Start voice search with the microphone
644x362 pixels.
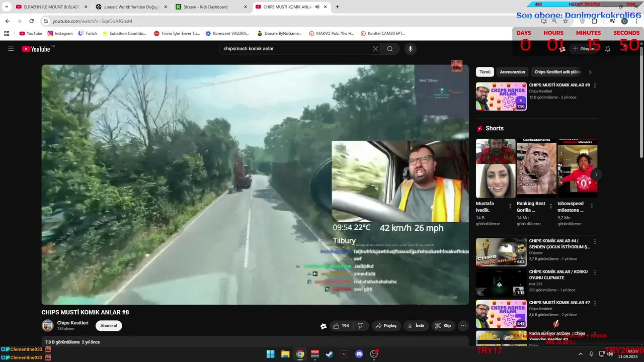click(411, 49)
